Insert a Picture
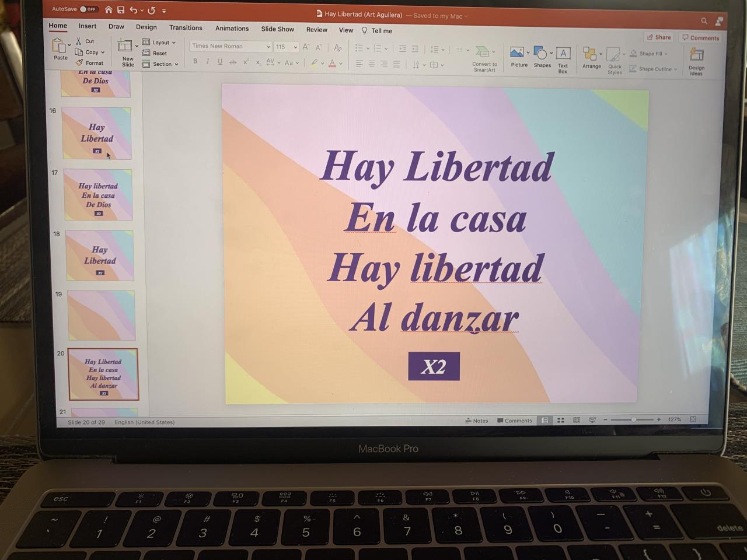Image resolution: width=747 pixels, height=560 pixels. pyautogui.click(x=519, y=57)
